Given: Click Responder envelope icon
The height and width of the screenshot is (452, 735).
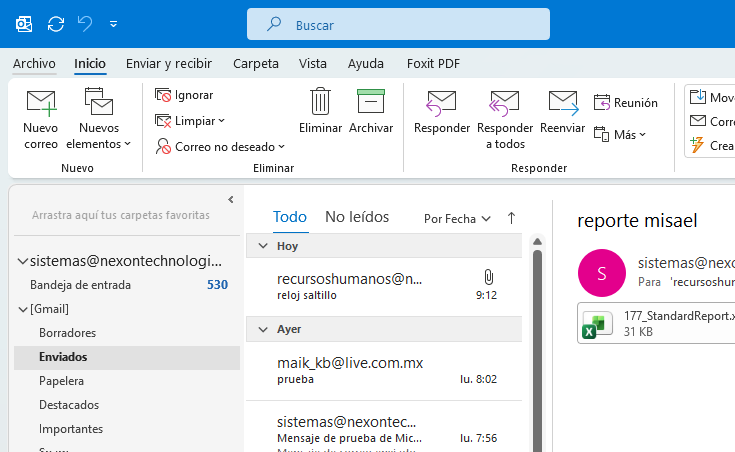Looking at the screenshot, I should [x=442, y=103].
